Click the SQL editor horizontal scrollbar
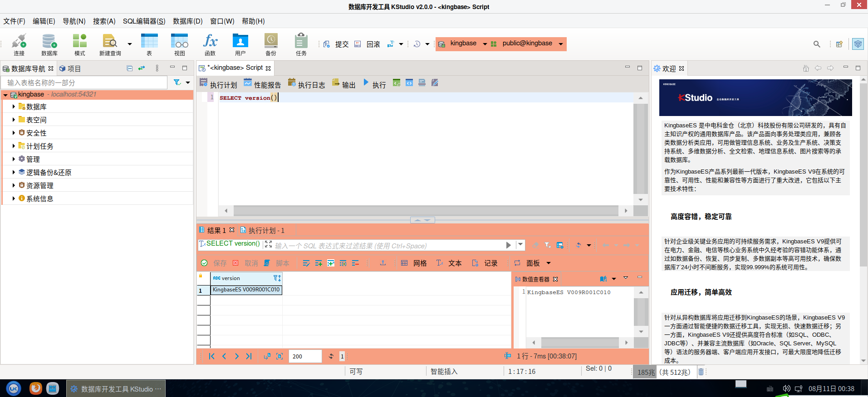Screen dimensions: 868x397 click(426, 211)
